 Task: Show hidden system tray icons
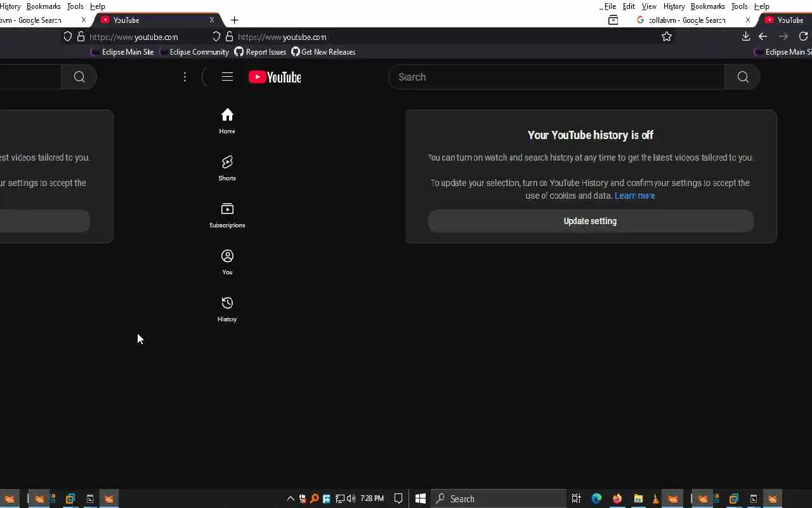291,498
